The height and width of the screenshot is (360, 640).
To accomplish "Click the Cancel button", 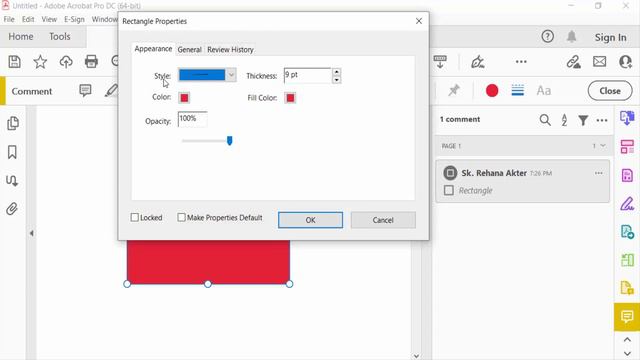I will (x=383, y=220).
